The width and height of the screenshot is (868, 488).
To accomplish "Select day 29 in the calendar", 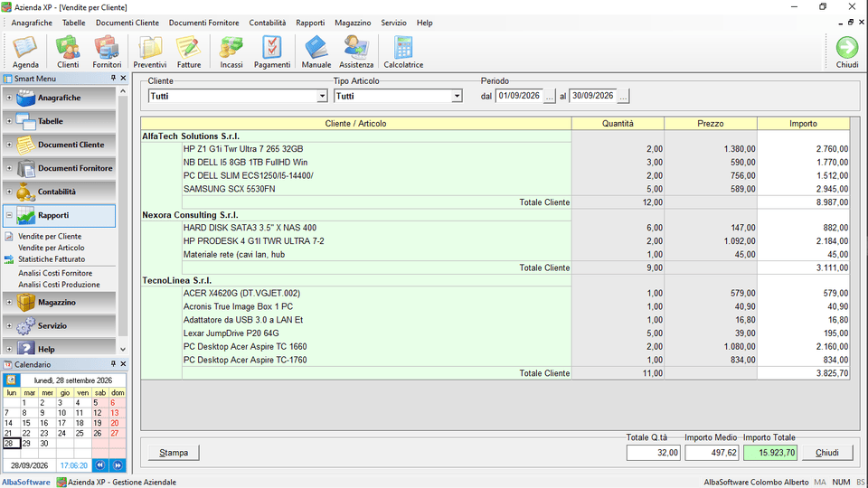I will click(x=25, y=444).
